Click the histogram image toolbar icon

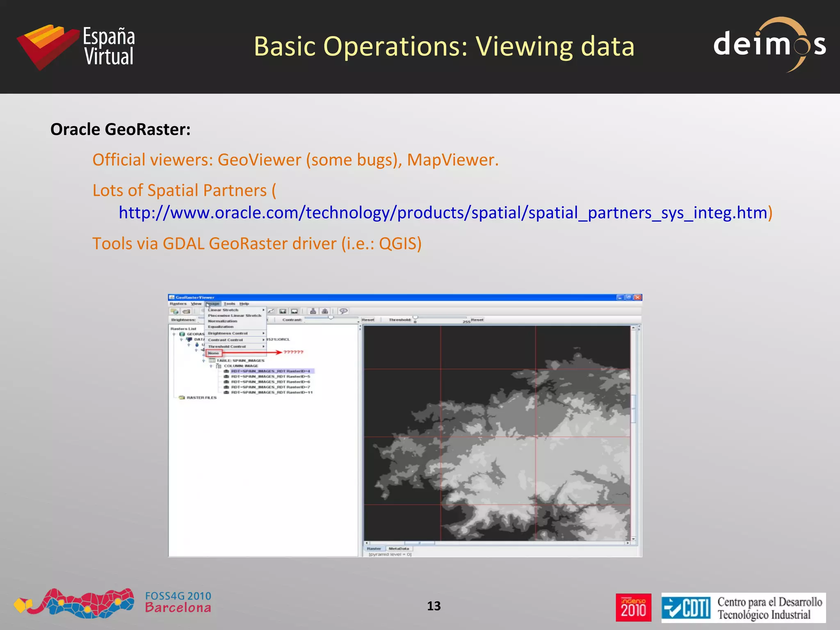click(x=283, y=311)
